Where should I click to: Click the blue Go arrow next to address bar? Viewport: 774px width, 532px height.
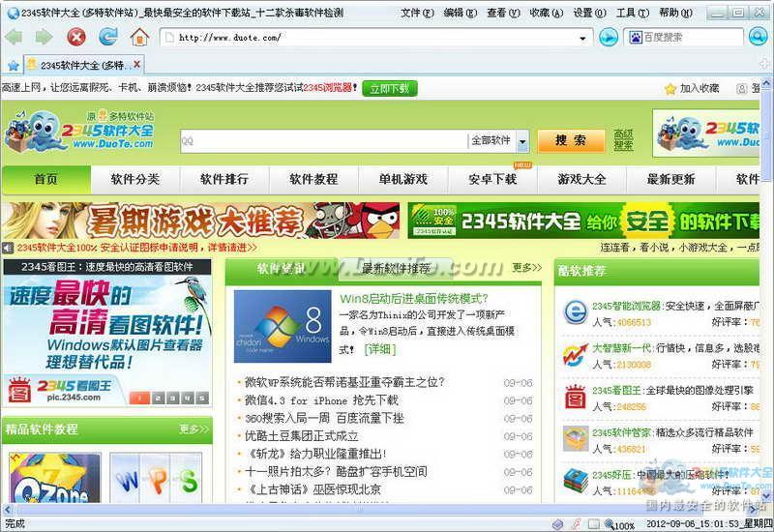point(609,37)
